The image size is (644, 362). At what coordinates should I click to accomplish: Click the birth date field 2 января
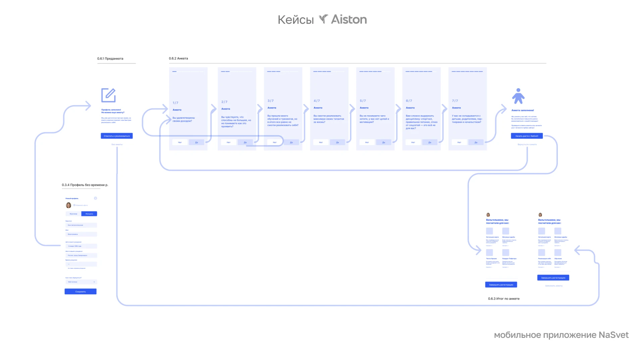pos(81,246)
